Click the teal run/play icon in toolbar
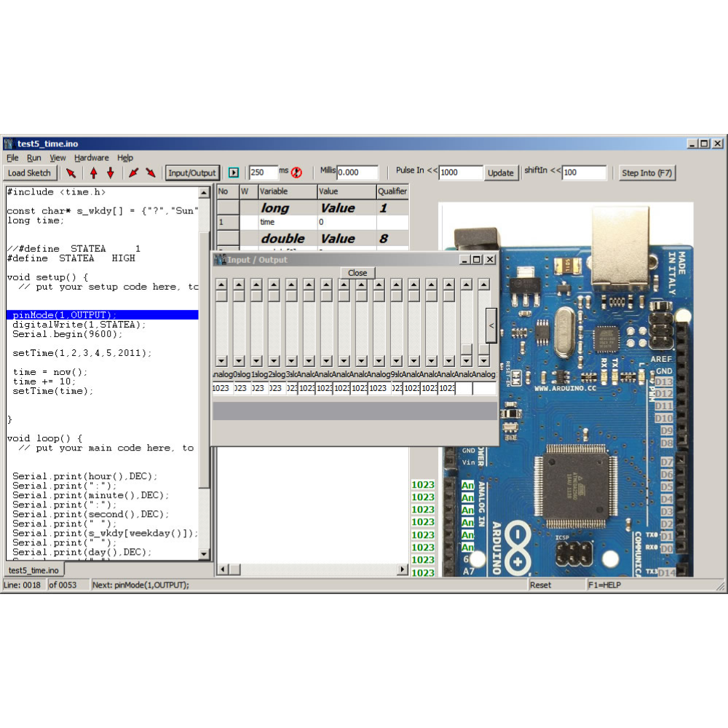The height and width of the screenshot is (728, 728). tap(234, 173)
